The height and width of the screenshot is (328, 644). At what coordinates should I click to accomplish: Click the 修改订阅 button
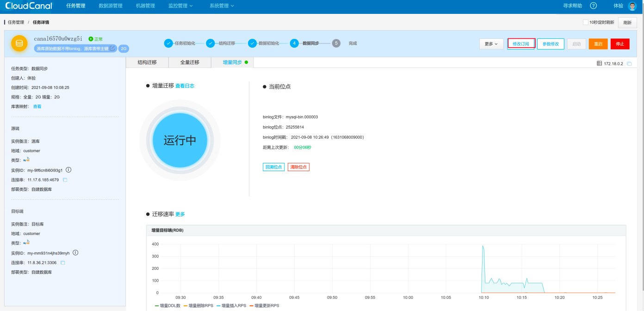click(x=521, y=44)
